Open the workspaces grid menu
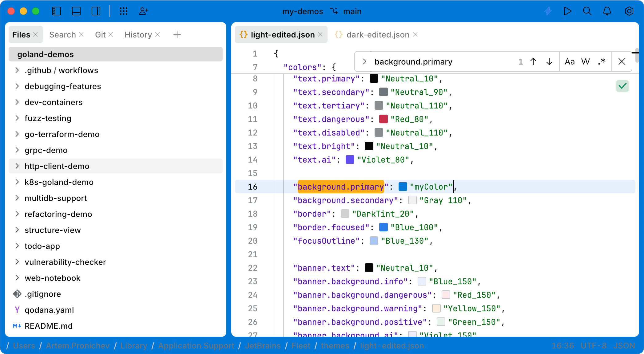The height and width of the screenshot is (354, 644). coord(124,11)
